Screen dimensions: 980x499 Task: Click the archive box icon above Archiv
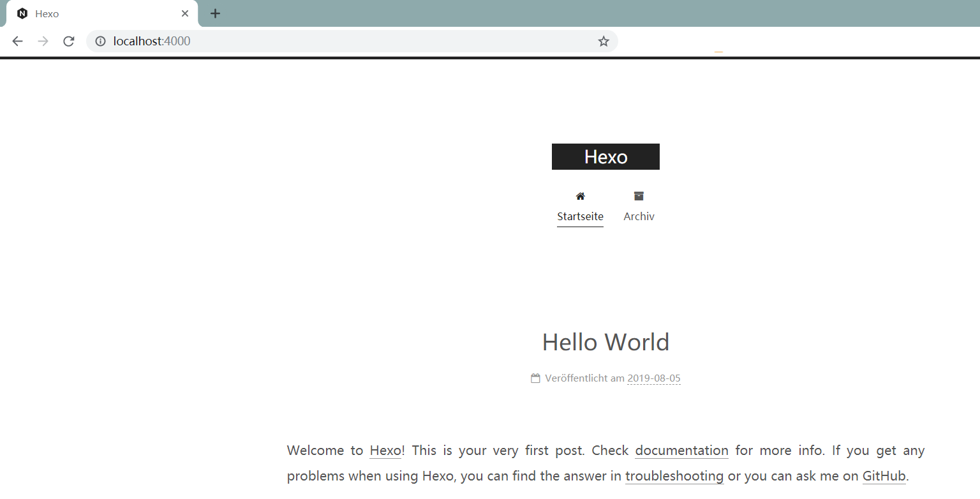[639, 196]
